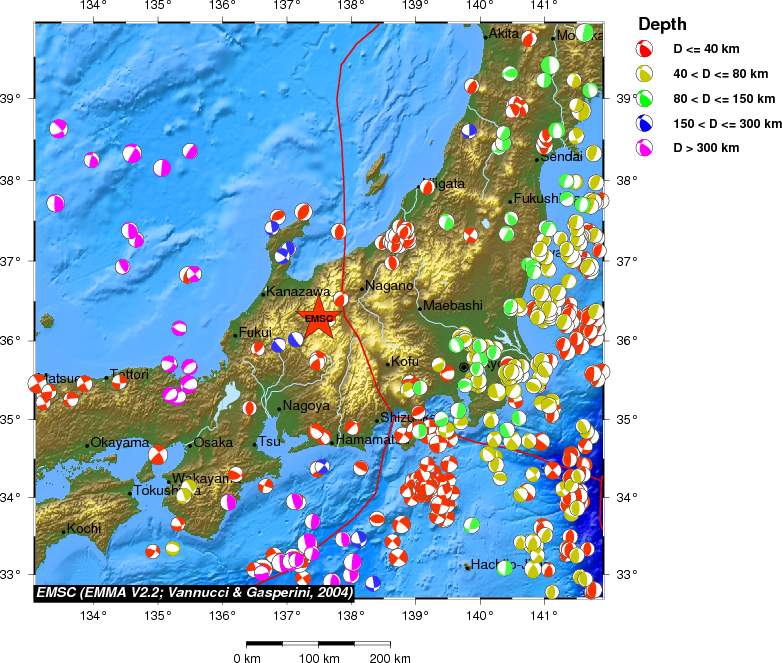Click the red beachball between Okayama and Osaka
The image size is (782, 663).
coord(158,454)
